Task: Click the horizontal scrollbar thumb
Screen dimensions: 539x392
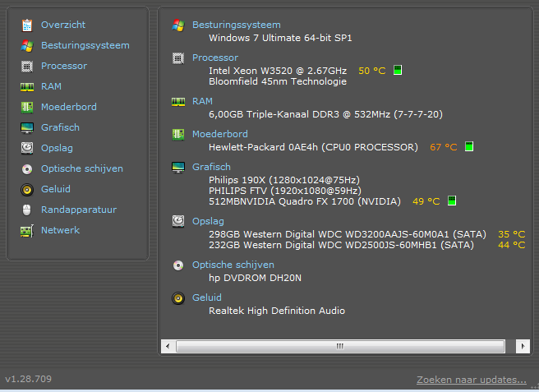Action: [340, 346]
